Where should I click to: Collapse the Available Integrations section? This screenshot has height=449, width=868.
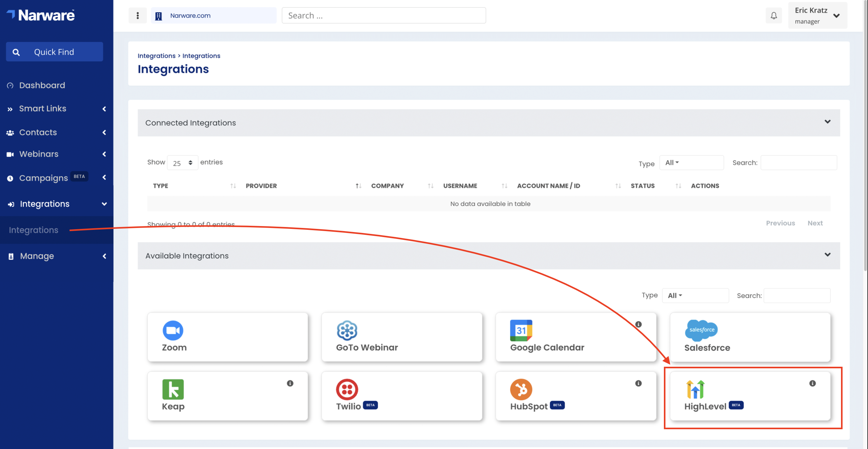coord(827,255)
